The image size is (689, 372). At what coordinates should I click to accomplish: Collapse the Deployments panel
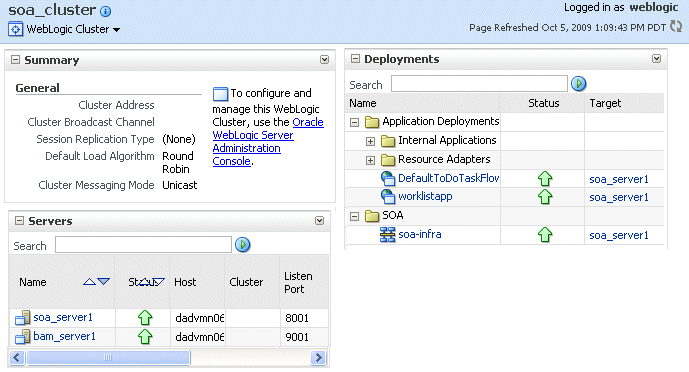[x=355, y=58]
